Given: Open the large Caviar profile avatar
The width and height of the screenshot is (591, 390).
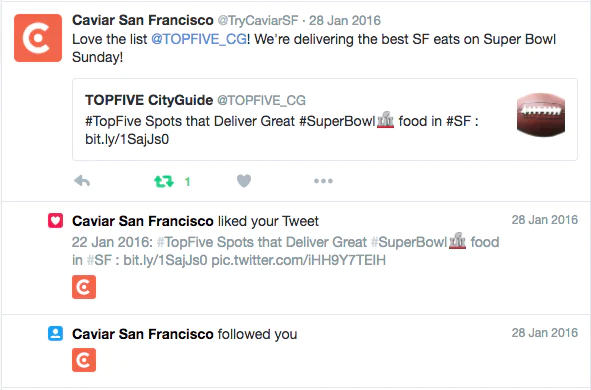Looking at the screenshot, I should 38,38.
